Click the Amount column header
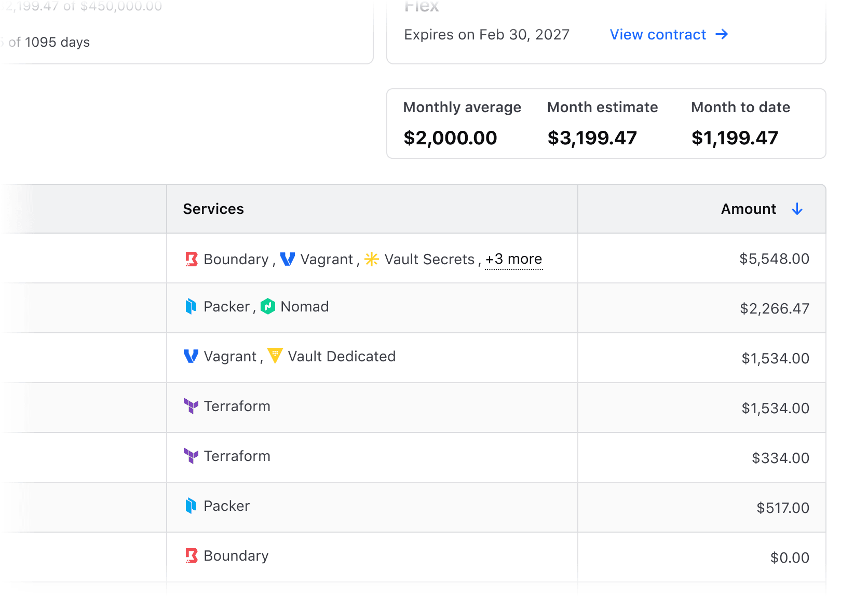Screen dimensions: 868x597 point(748,209)
